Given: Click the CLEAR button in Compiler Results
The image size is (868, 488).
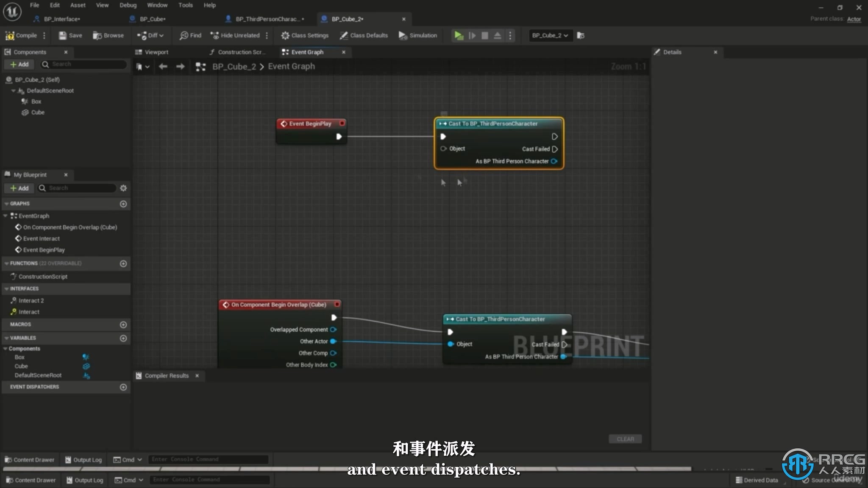Looking at the screenshot, I should 626,438.
